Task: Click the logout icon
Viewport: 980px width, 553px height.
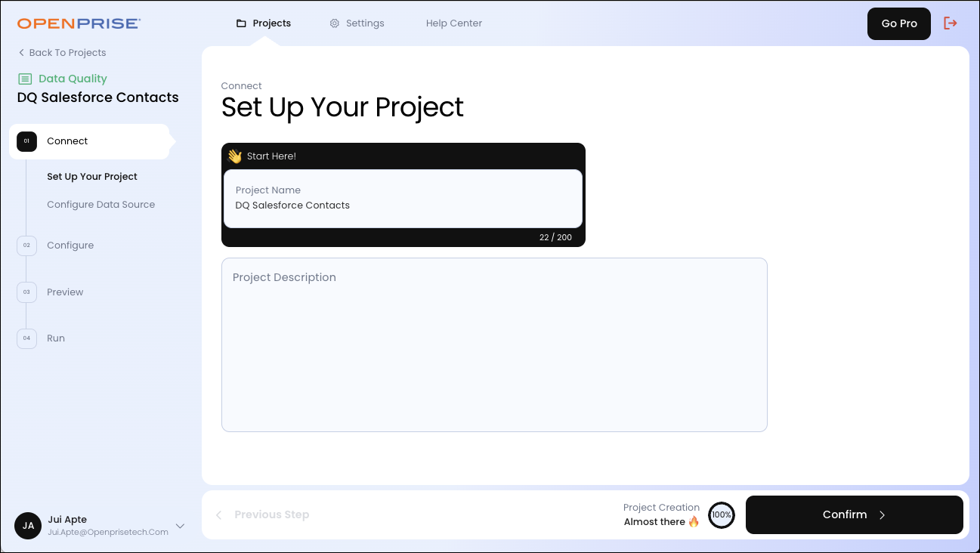Action: pyautogui.click(x=951, y=23)
